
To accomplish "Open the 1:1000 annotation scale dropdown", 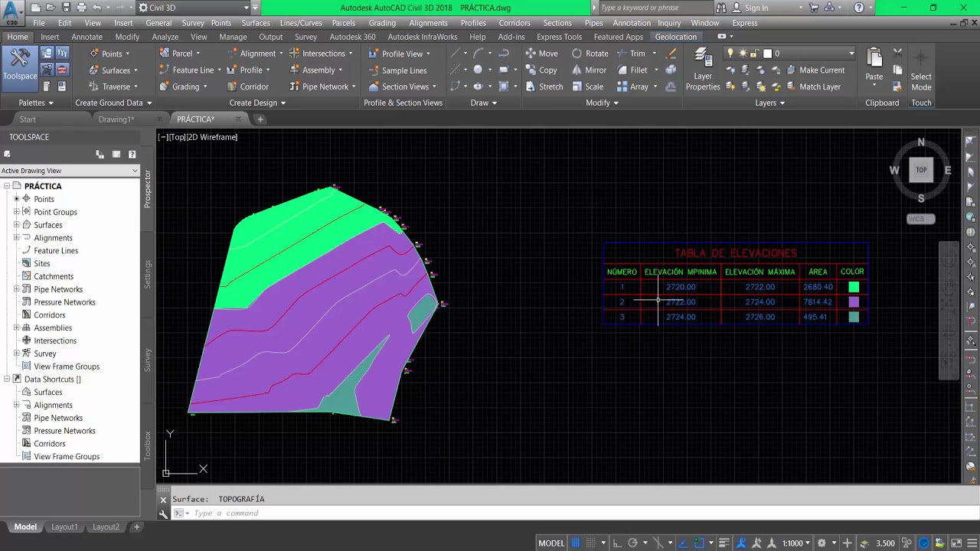I will click(796, 543).
